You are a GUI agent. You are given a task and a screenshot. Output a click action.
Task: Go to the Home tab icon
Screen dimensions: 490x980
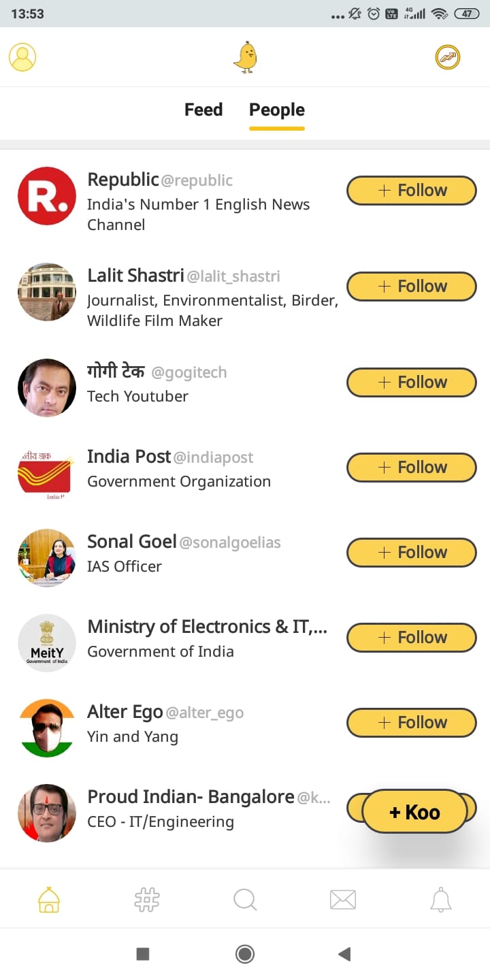[49, 900]
